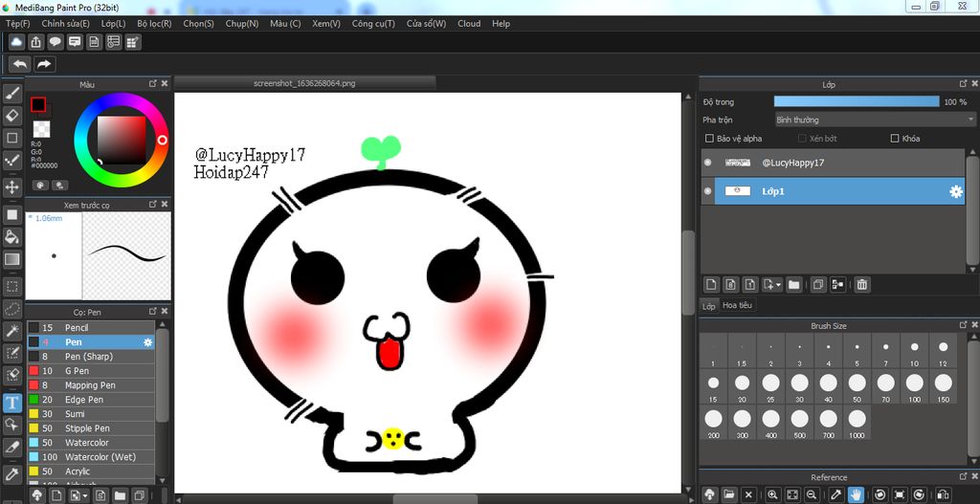The image size is (980, 504).
Task: Choose the Lasso selection tool
Action: (12, 309)
